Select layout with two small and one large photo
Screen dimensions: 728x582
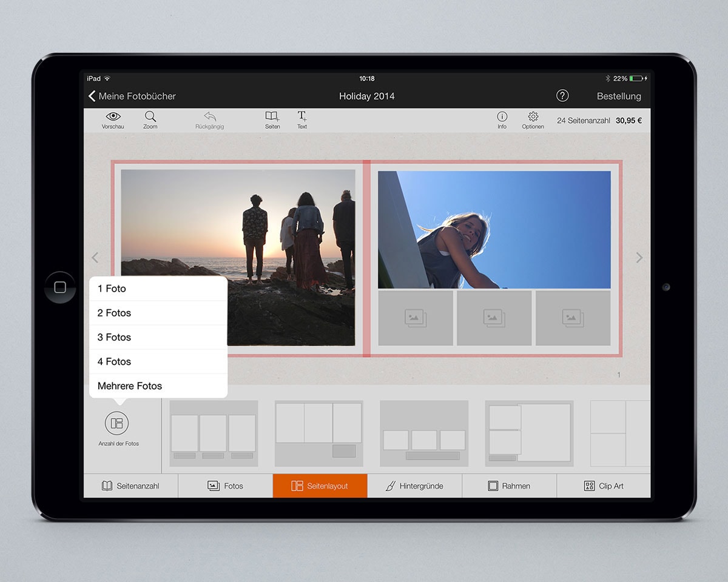pyautogui.click(x=529, y=433)
